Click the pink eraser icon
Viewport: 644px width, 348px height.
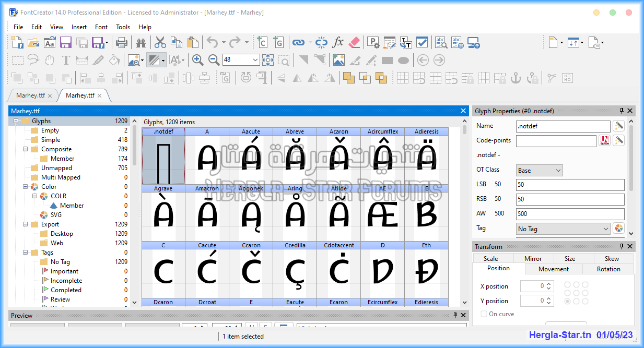pos(354,43)
